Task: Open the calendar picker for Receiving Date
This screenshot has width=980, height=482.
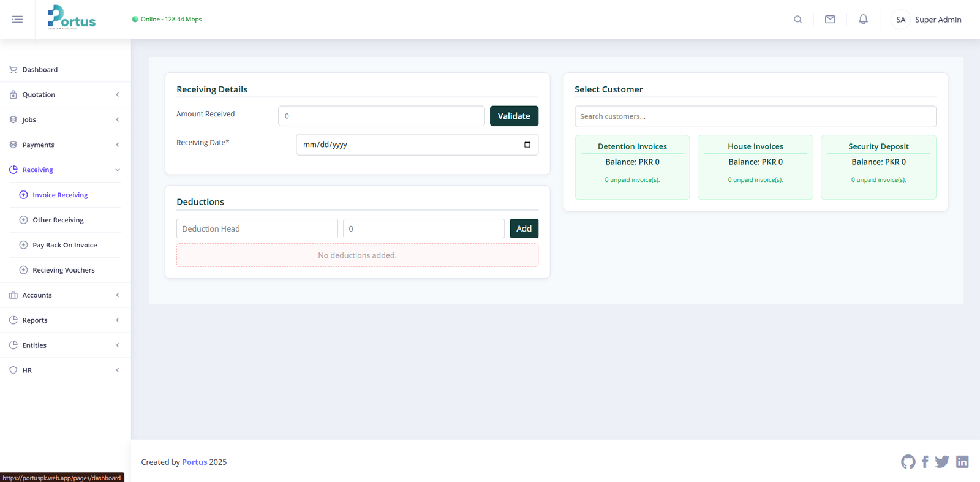Action: click(x=527, y=145)
